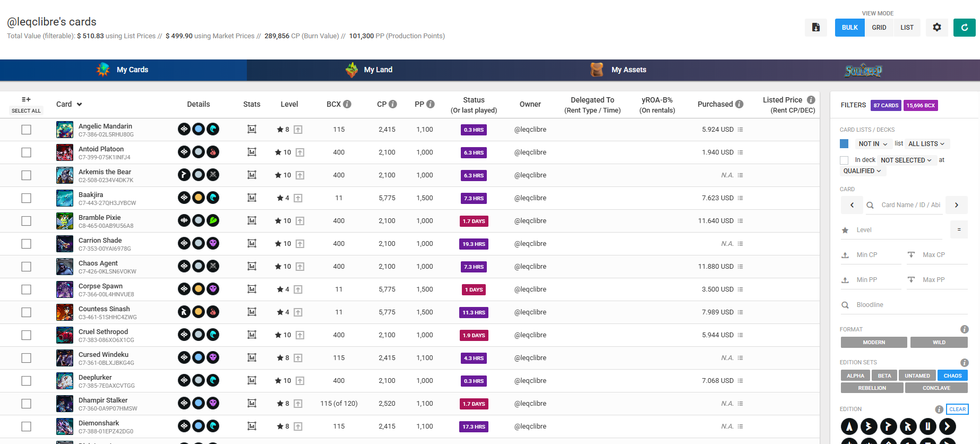This screenshot has width=980, height=444.
Task: Tick checkbox for Countess Sinash
Action: pyautogui.click(x=26, y=312)
